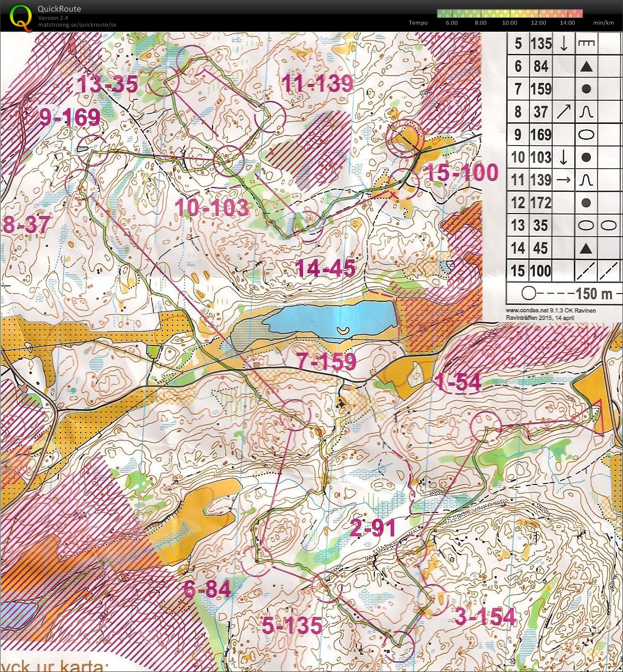Click the black dot symbol in table row 10
623x672 pixels.
pos(586,158)
